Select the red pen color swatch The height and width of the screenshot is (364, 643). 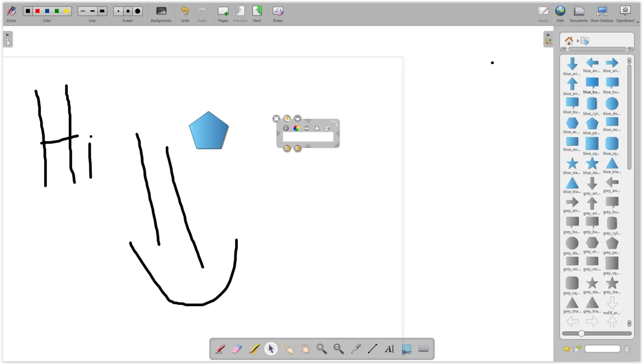click(37, 11)
